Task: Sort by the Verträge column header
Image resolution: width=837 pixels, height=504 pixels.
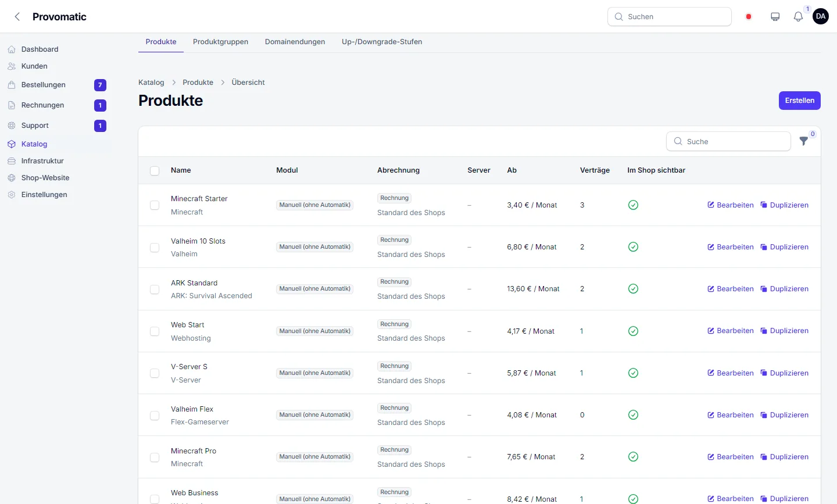Action: (x=595, y=170)
